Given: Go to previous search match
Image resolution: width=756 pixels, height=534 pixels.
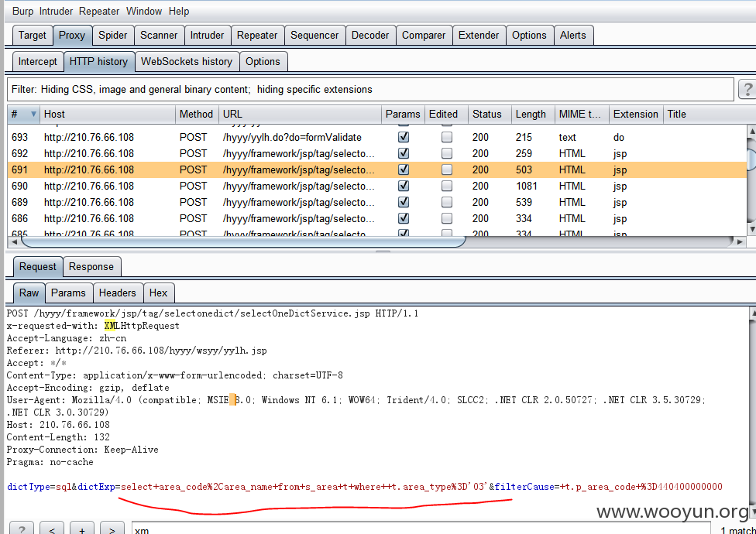Looking at the screenshot, I should point(52,529).
